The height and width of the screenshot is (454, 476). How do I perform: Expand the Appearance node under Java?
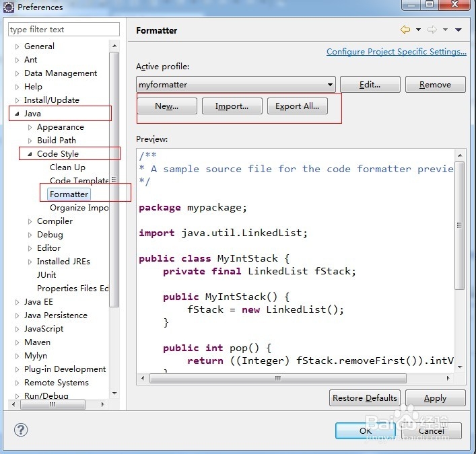tap(30, 127)
